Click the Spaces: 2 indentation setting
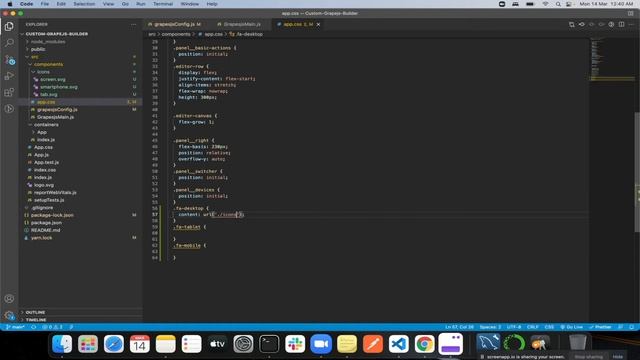 pos(490,327)
